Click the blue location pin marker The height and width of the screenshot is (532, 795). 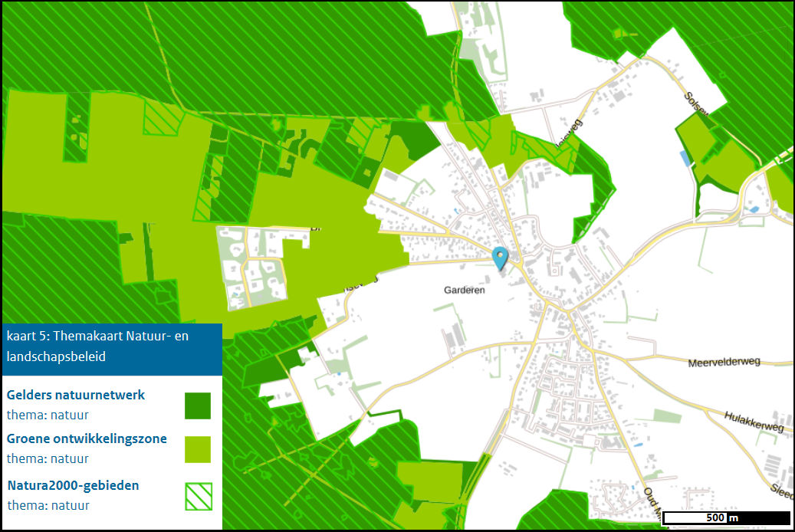[x=501, y=258]
